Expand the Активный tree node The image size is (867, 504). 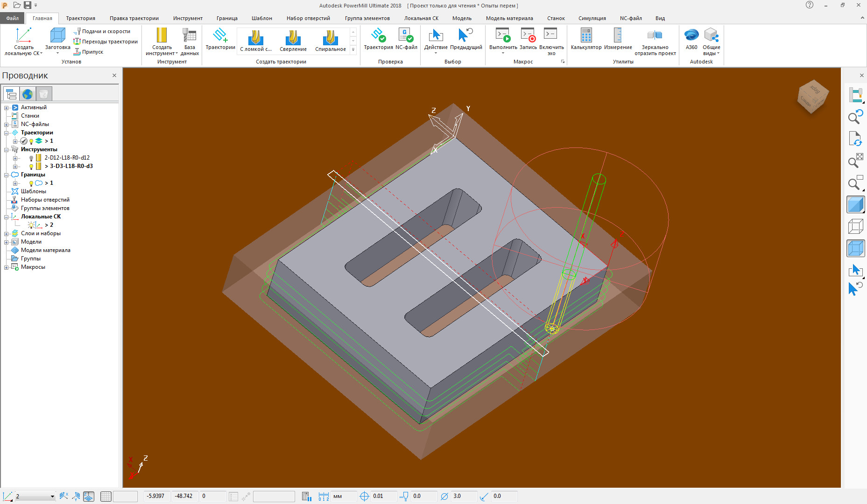[x=7, y=108]
